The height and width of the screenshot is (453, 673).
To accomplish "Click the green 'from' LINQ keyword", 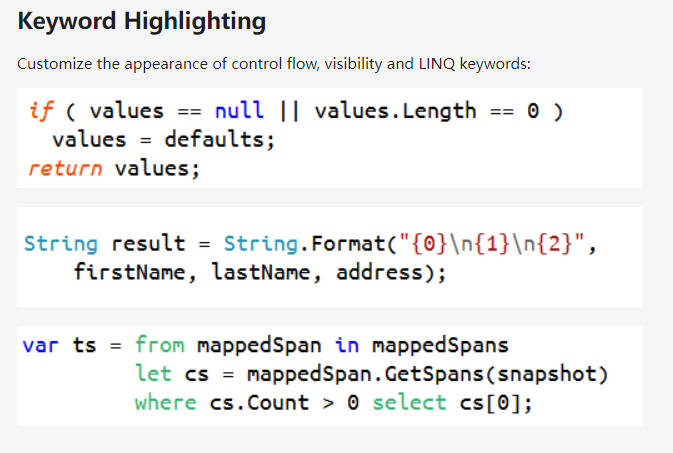I will 160,344.
